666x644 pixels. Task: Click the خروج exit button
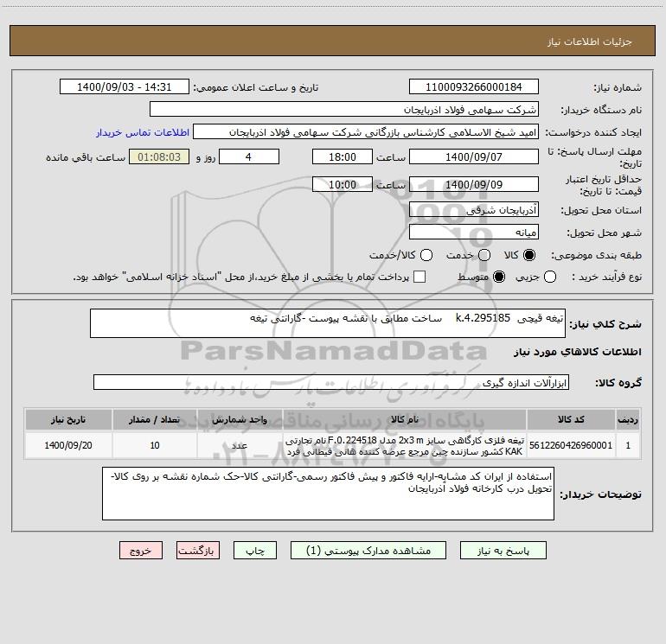(141, 551)
